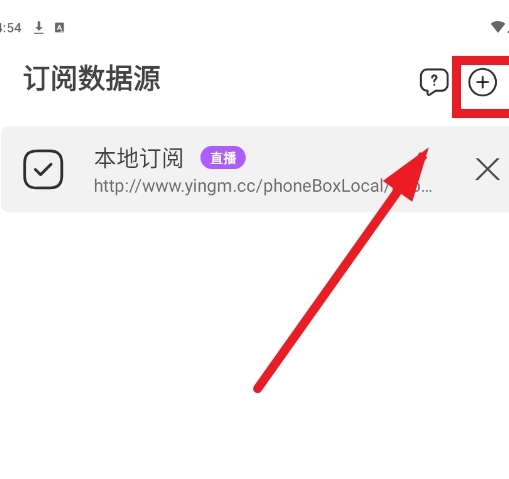The height and width of the screenshot is (479, 509).
Task: Select the 本地订阅 entry name
Action: 139,158
